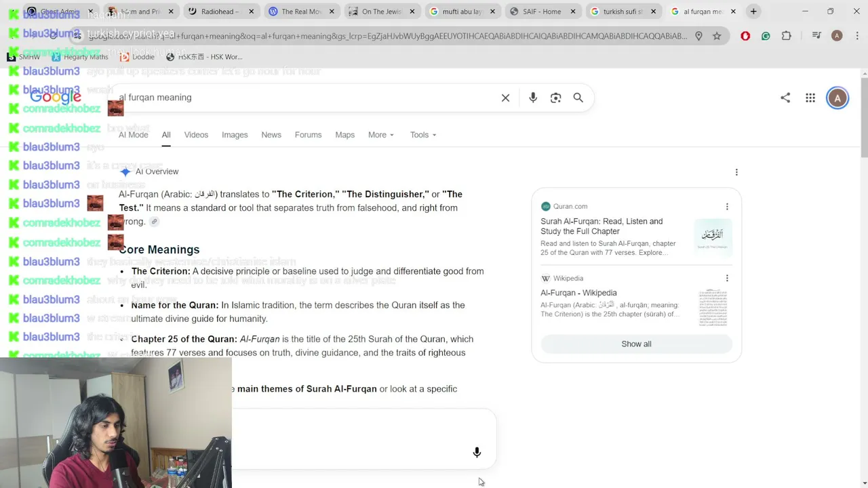The height and width of the screenshot is (488, 868).
Task: Open the Google apps grid
Action: tap(810, 98)
